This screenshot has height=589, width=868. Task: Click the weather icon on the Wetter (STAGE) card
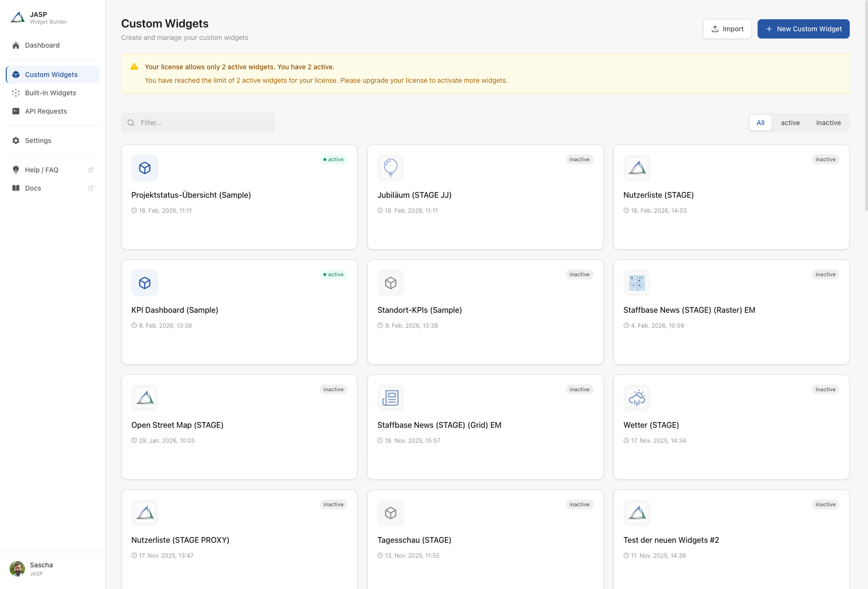point(636,397)
